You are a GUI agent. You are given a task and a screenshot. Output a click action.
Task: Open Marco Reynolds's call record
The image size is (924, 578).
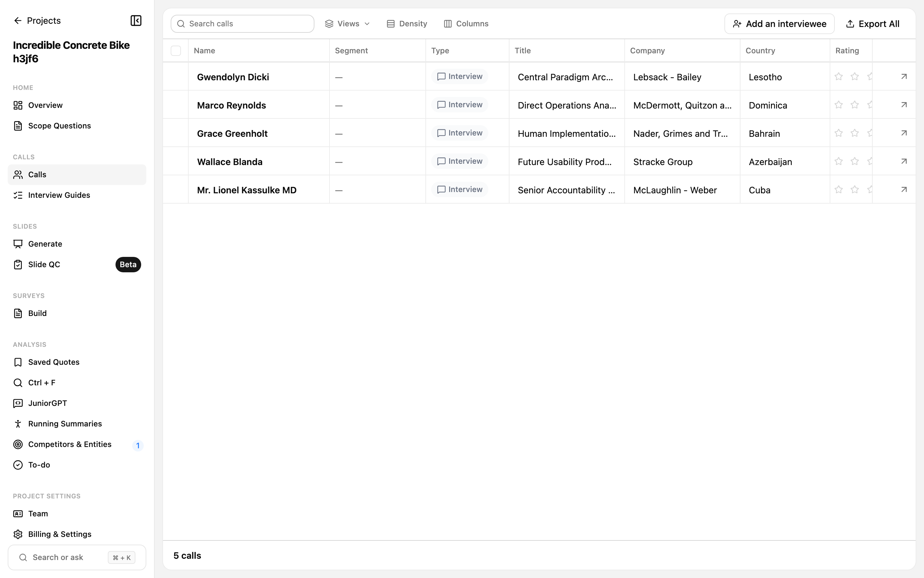[x=231, y=105]
